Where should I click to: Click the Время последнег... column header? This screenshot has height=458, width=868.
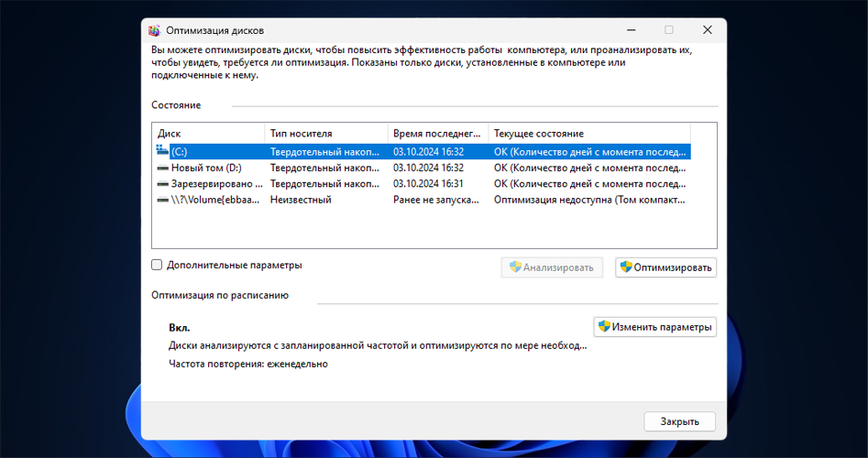point(438,134)
